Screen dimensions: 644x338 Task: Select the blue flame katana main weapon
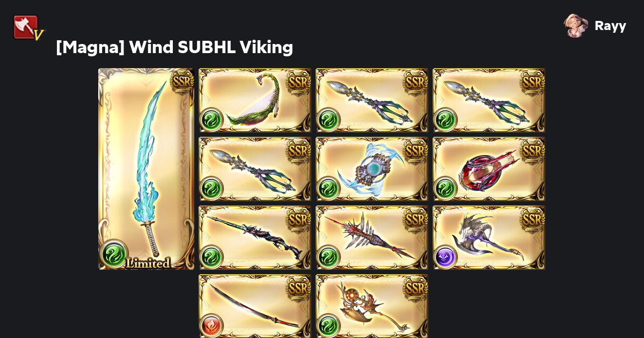tap(146, 169)
